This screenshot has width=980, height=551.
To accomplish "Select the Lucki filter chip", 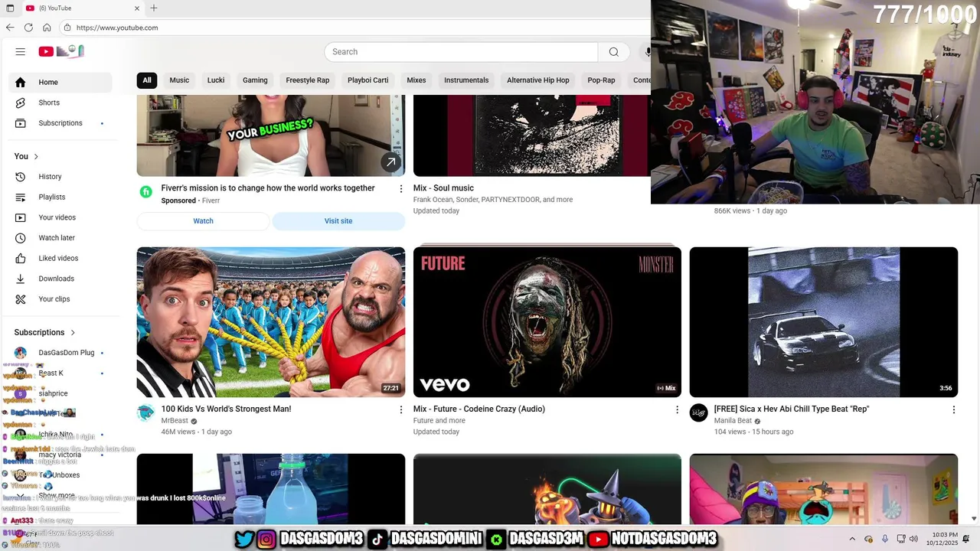I will (x=216, y=80).
